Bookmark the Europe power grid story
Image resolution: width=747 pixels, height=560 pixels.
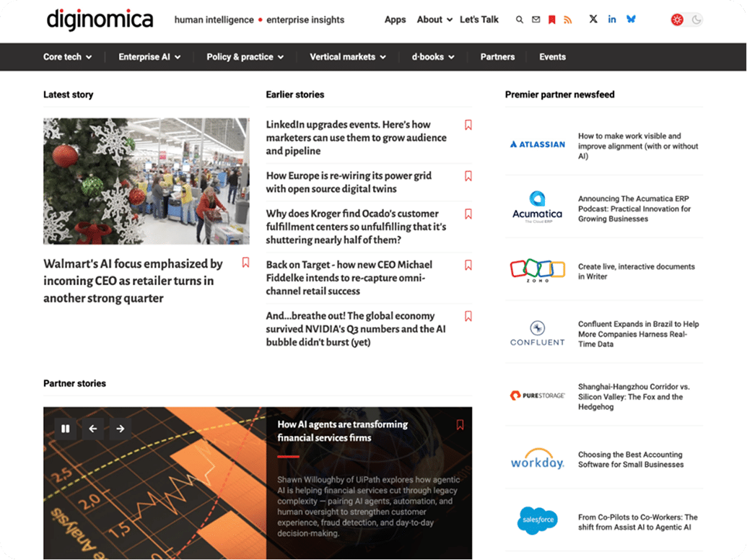pyautogui.click(x=468, y=176)
